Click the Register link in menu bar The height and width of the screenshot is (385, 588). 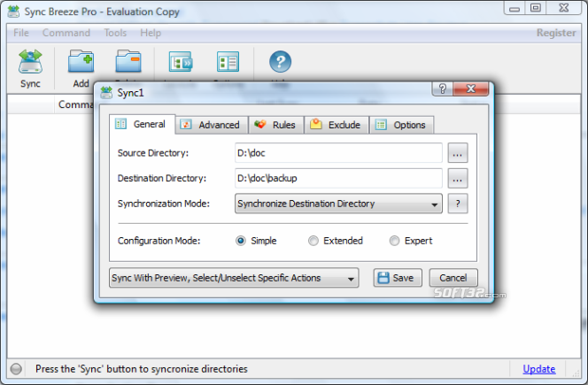(x=556, y=33)
